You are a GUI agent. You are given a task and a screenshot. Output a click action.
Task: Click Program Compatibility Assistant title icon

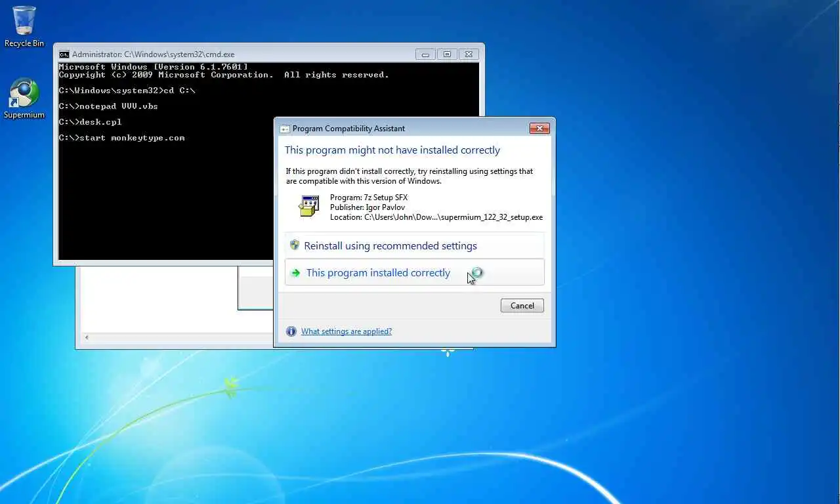(285, 129)
